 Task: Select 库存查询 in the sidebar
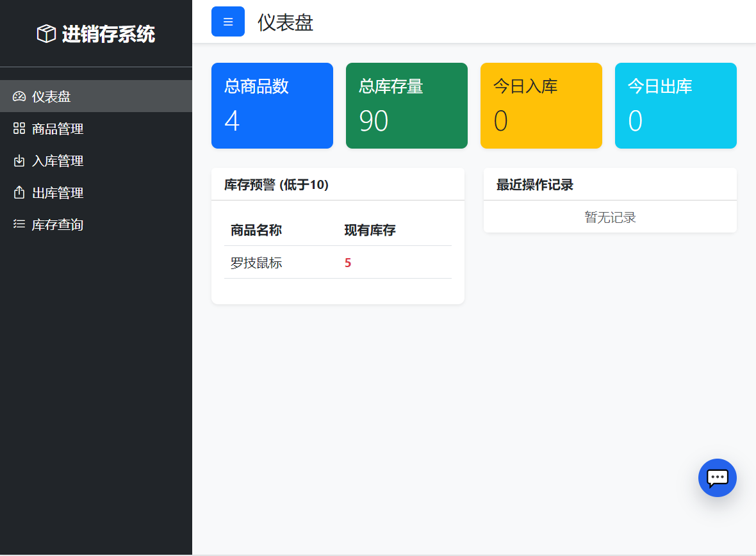pos(58,224)
